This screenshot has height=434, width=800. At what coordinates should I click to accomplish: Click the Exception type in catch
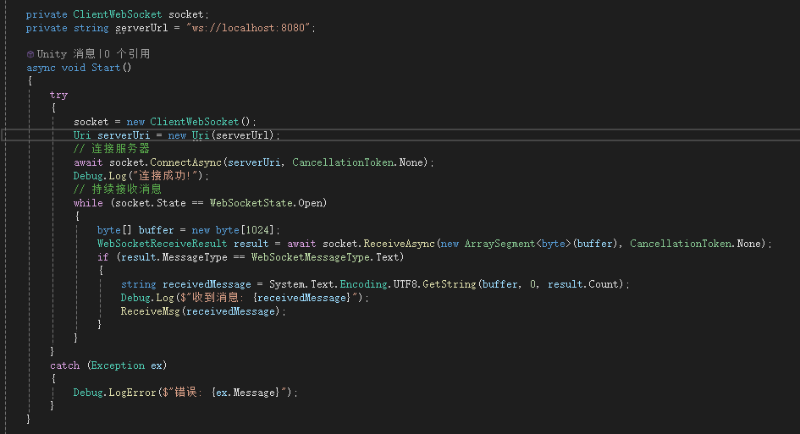[x=117, y=366]
